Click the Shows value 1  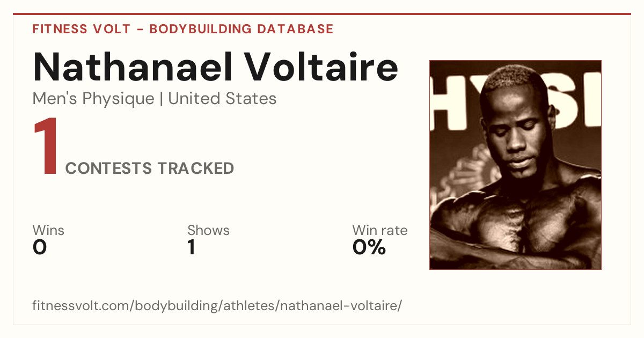[192, 247]
